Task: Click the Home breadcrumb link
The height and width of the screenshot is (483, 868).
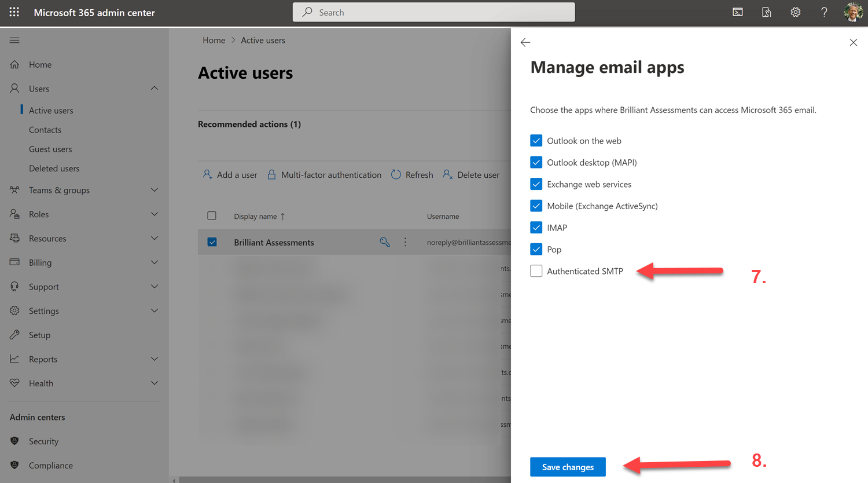Action: [214, 40]
